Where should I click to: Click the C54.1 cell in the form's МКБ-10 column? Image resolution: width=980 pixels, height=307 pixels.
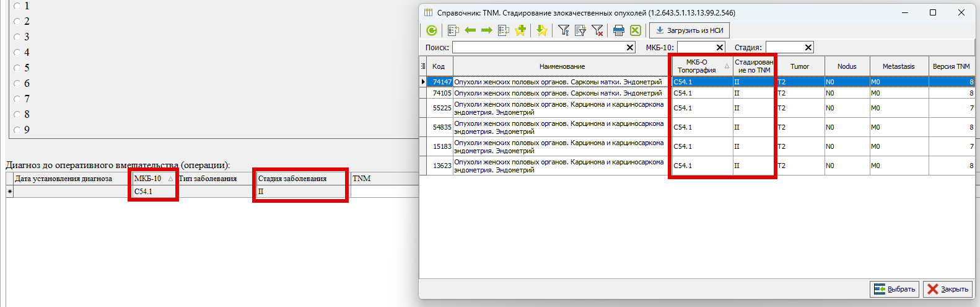(154, 192)
